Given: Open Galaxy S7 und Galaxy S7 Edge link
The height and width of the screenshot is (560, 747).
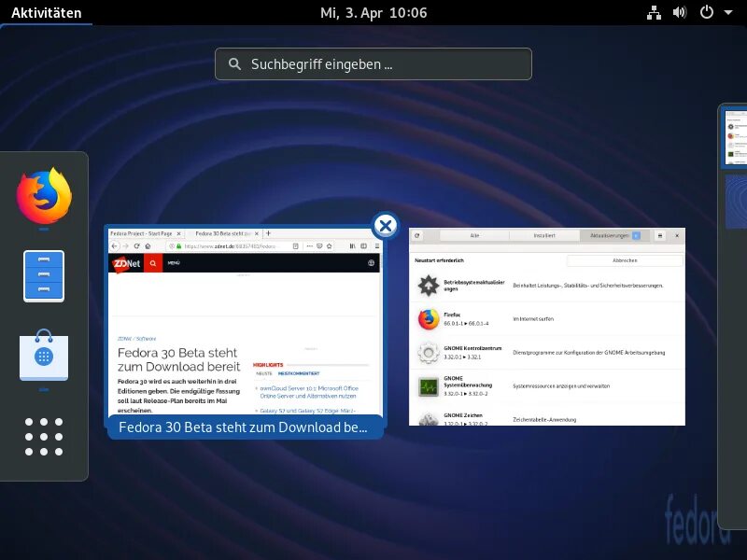Looking at the screenshot, I should click(307, 411).
